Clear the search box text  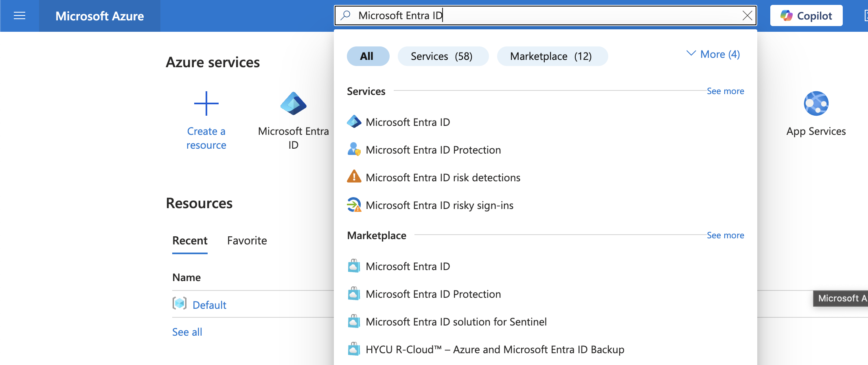tap(747, 15)
